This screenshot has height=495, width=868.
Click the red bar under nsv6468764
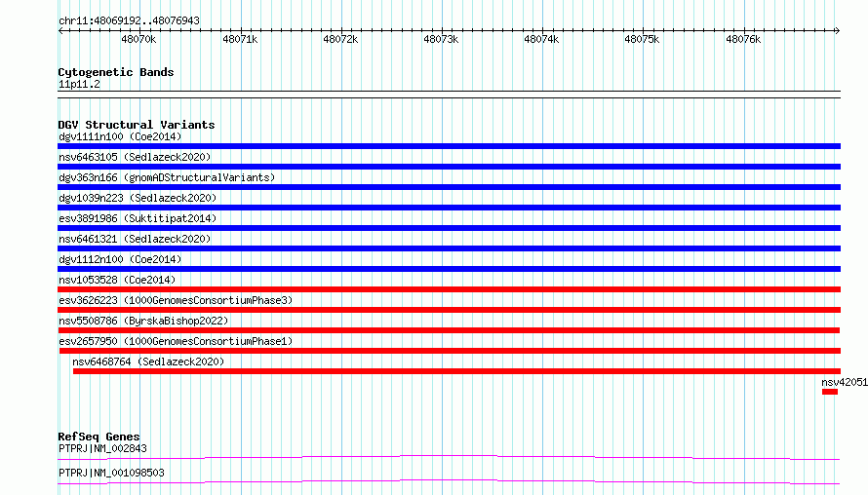pyautogui.click(x=456, y=371)
